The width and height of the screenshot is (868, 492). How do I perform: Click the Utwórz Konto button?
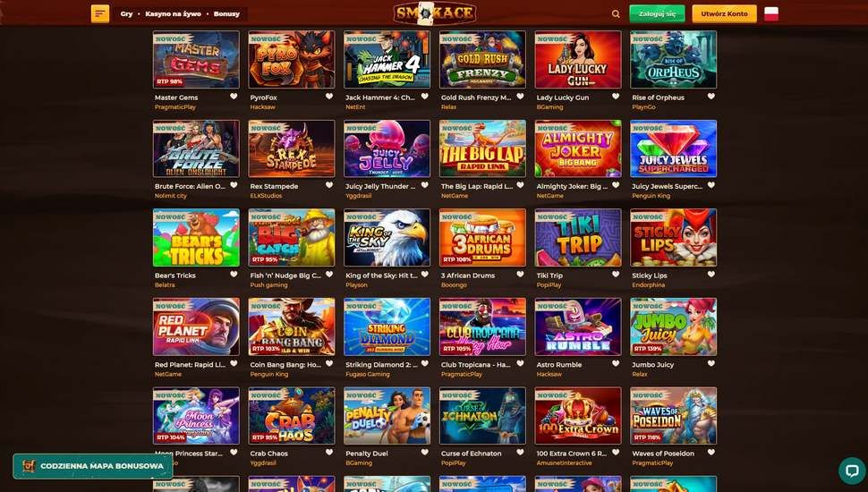tap(724, 13)
